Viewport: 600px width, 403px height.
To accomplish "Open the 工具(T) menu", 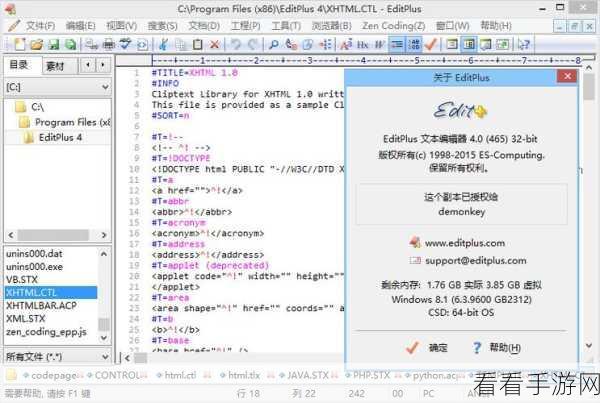I will pos(286,26).
